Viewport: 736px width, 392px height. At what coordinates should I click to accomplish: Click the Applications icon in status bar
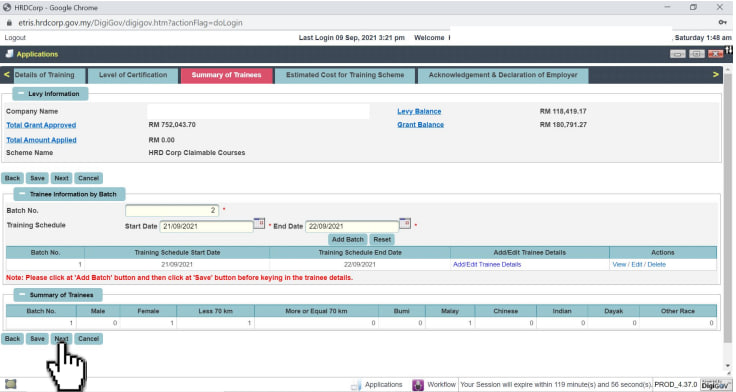pos(356,385)
